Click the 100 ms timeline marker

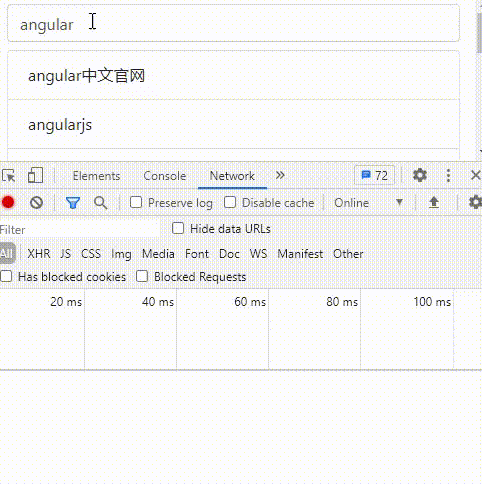432,302
